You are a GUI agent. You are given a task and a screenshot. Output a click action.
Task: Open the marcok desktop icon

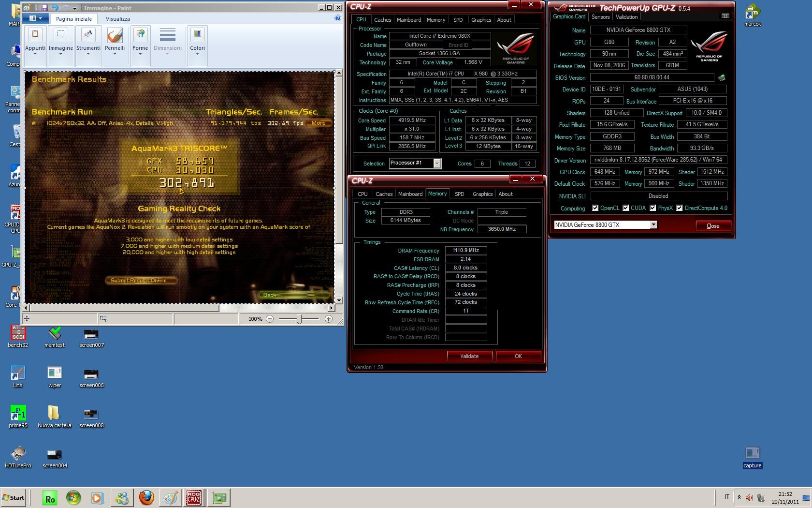753,15
